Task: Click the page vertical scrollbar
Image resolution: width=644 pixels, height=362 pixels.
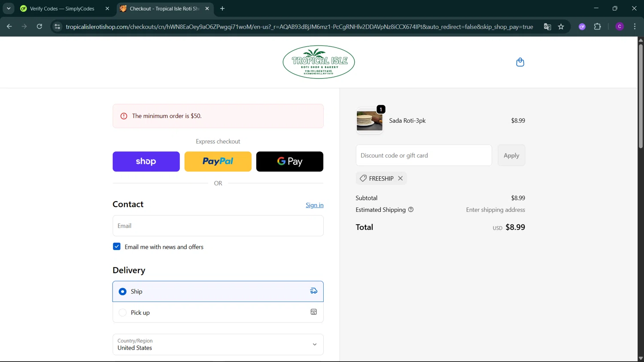Action: (641, 96)
